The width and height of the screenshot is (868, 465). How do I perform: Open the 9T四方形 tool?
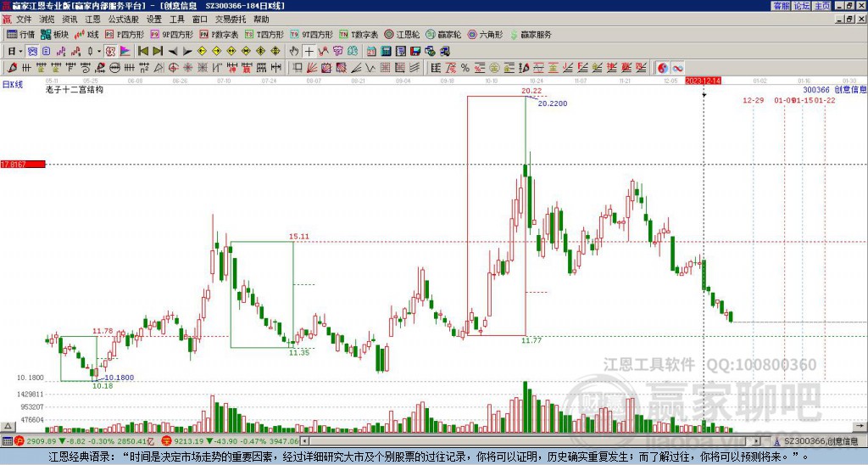pos(312,34)
